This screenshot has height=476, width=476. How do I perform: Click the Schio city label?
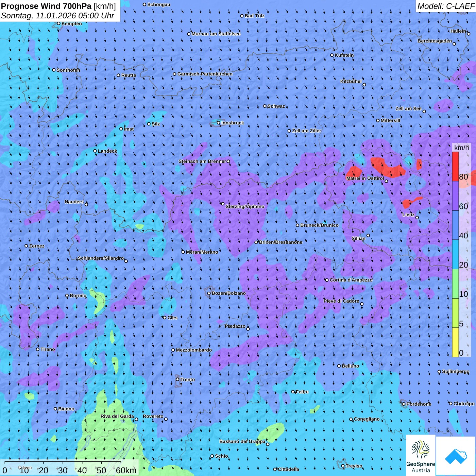point(221,456)
